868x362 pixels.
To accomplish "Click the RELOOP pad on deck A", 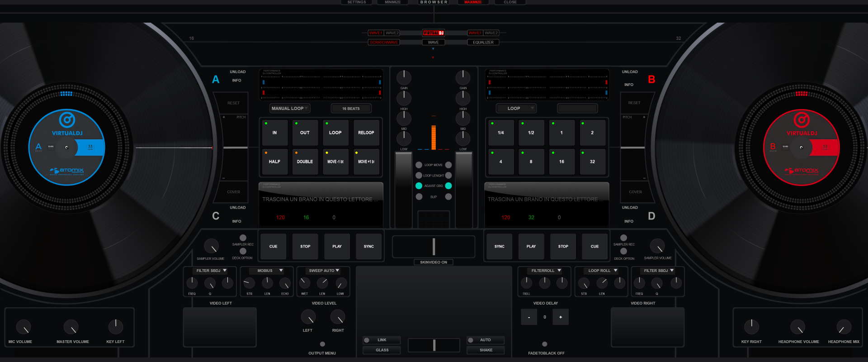I will 366,133.
